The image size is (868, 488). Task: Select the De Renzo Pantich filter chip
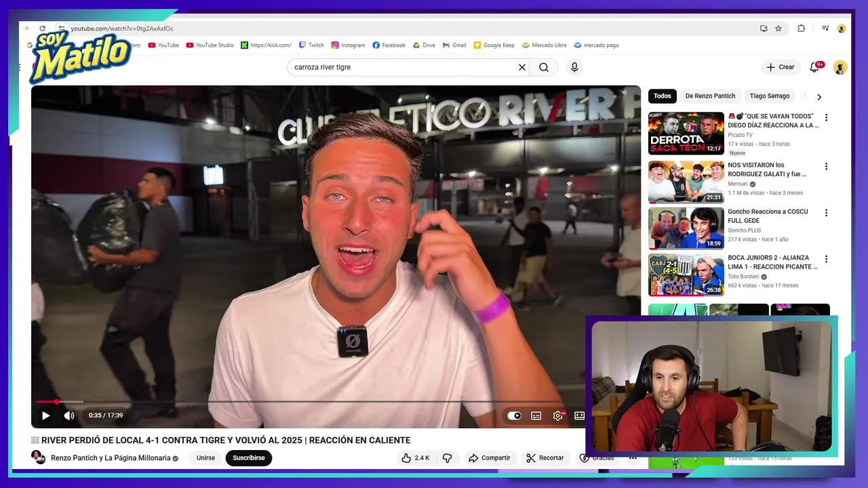tap(710, 96)
